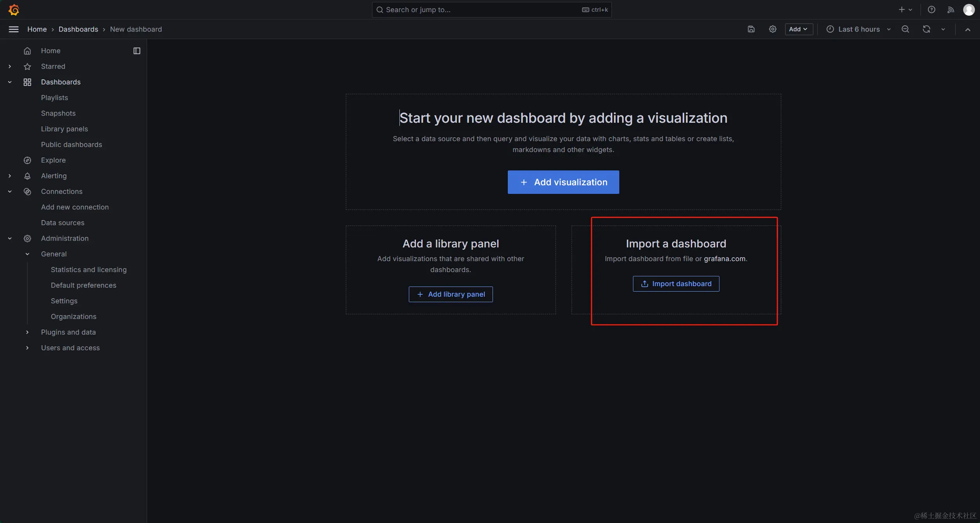Image resolution: width=980 pixels, height=523 pixels.
Task: Click the user profile avatar
Action: coord(969,10)
